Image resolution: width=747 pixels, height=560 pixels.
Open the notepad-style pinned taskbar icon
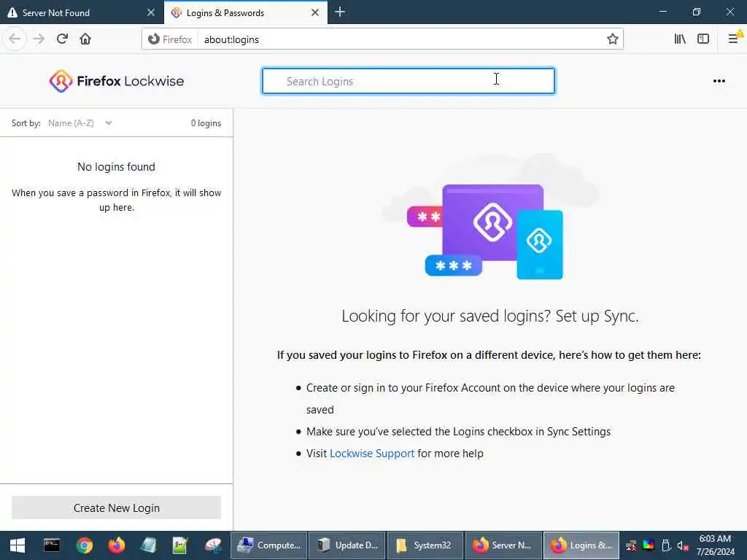coord(149,545)
